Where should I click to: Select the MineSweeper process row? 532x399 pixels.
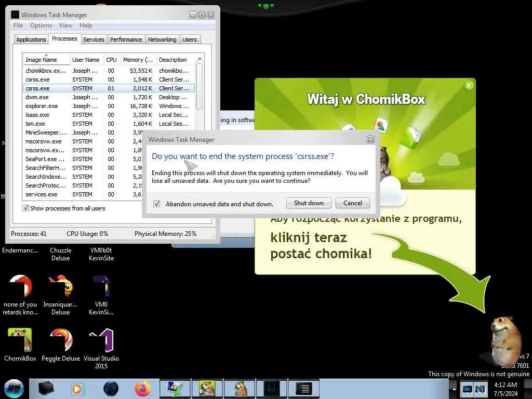point(83,132)
